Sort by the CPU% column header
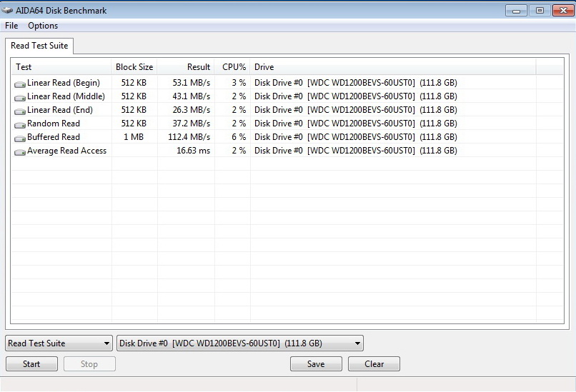This screenshot has width=576, height=392. click(x=232, y=67)
